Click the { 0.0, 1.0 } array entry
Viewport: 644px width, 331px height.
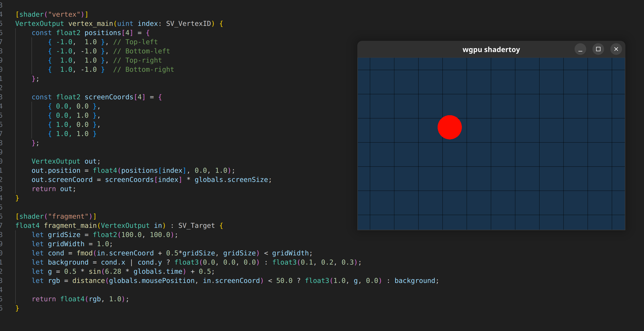tap(72, 115)
